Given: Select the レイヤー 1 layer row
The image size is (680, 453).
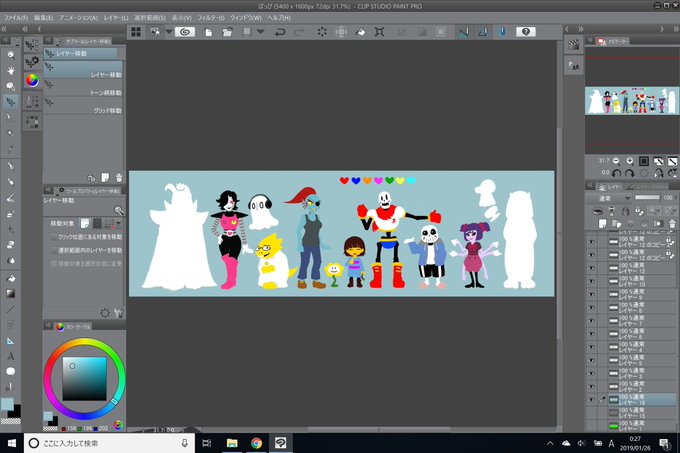Looking at the screenshot, I should 640,426.
